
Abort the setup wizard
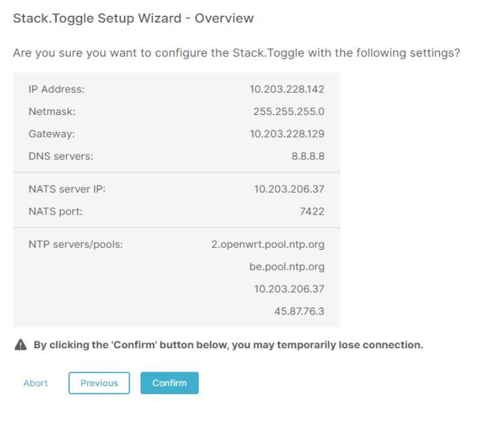[x=36, y=383]
